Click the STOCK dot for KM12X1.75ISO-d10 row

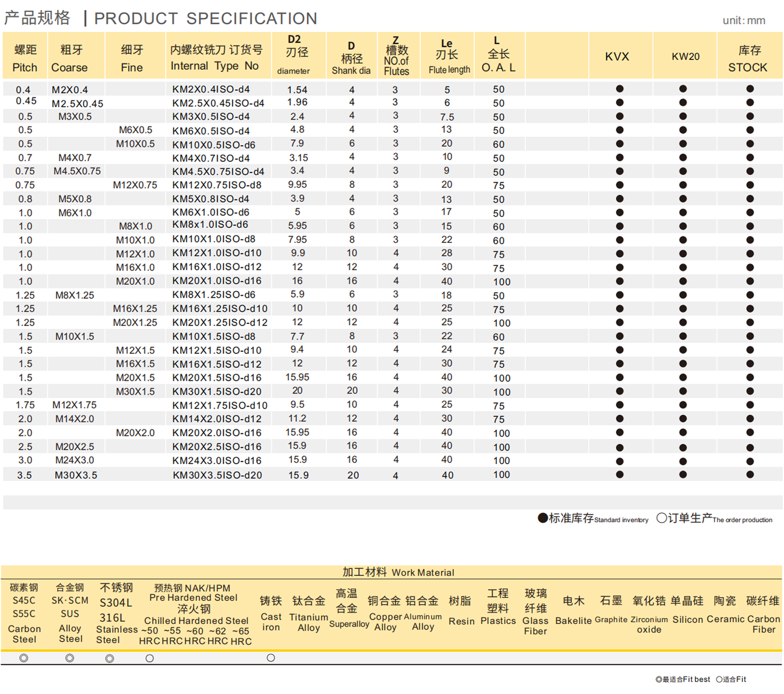pyautogui.click(x=750, y=405)
